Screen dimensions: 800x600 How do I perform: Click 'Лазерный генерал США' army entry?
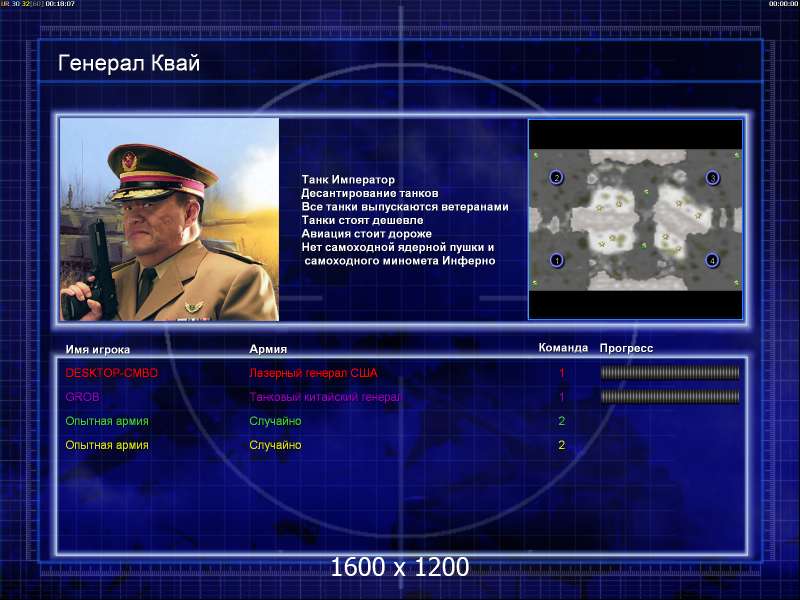pyautogui.click(x=313, y=373)
